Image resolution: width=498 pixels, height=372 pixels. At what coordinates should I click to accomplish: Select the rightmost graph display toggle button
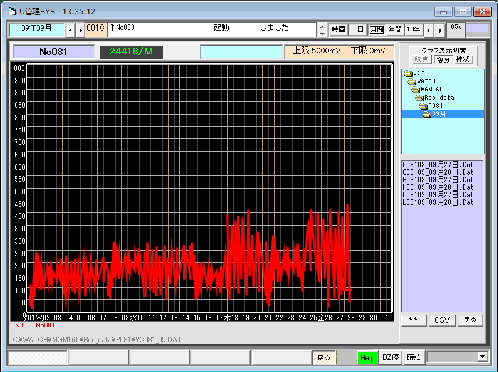coord(463,60)
